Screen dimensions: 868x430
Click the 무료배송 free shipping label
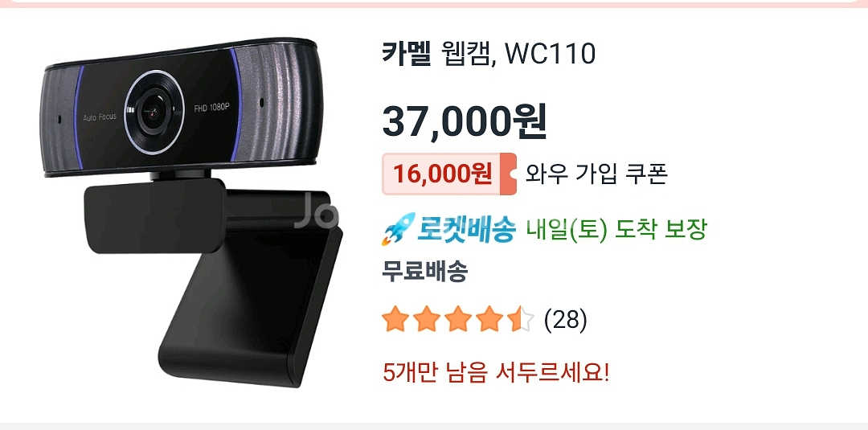click(x=425, y=272)
